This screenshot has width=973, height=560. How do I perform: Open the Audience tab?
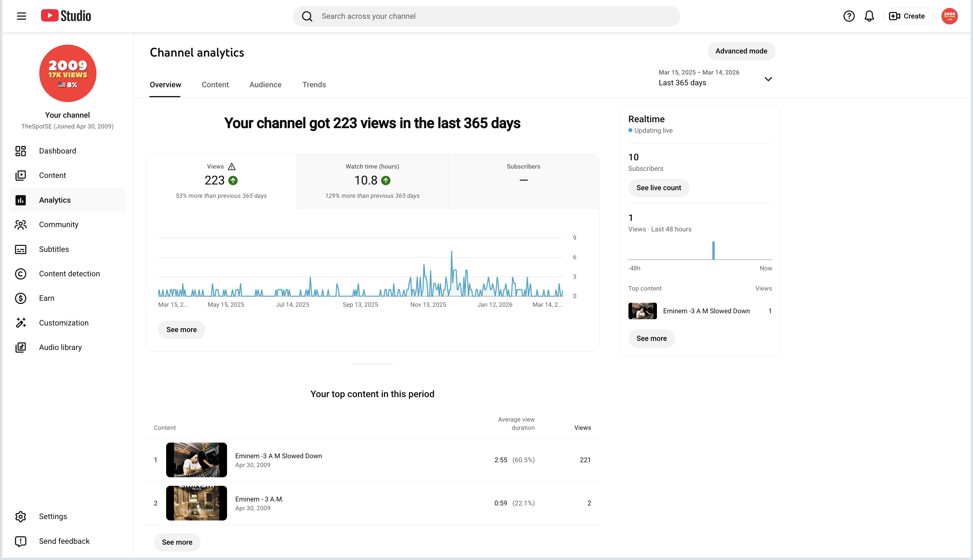(265, 85)
